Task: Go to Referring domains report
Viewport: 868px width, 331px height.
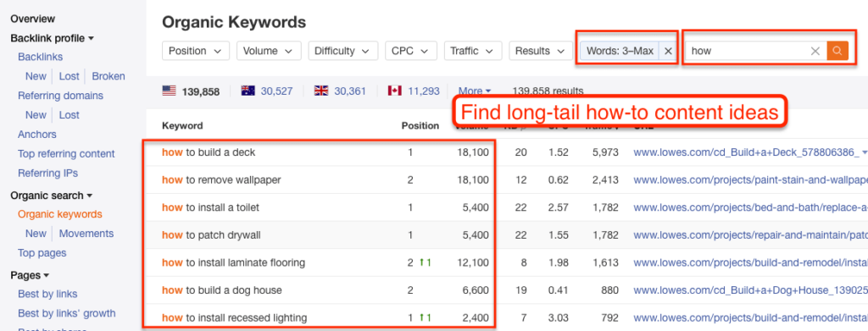Action: pyautogui.click(x=60, y=96)
